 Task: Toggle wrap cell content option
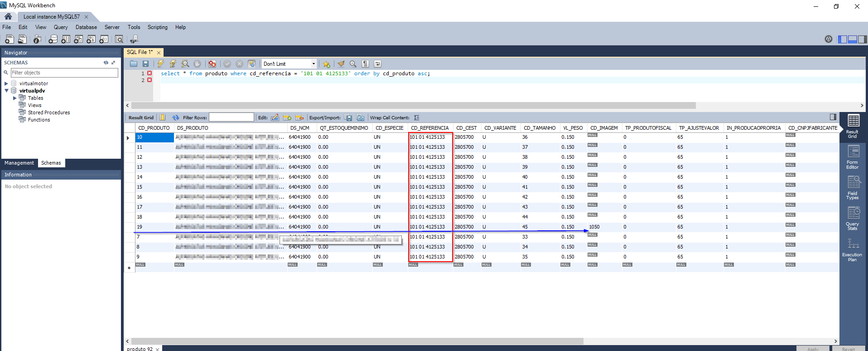click(x=416, y=118)
